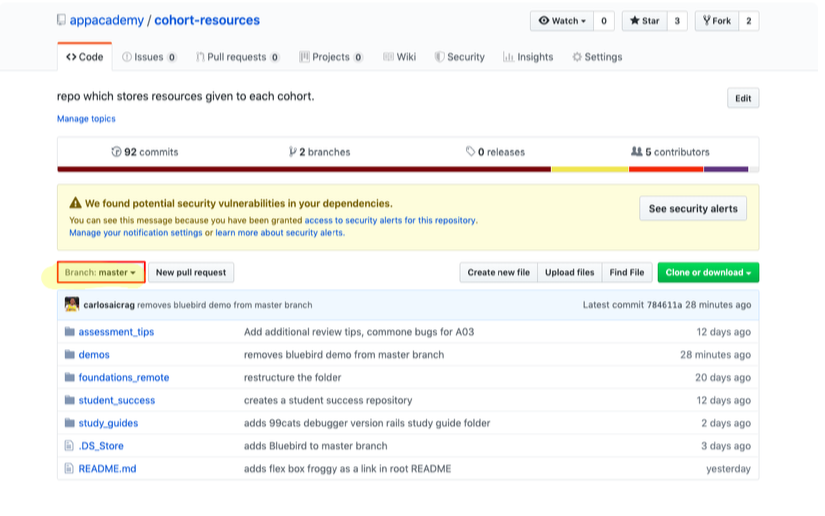Viewport: 825px width, 516px height.
Task: Open the Projects tab
Action: [x=331, y=57]
